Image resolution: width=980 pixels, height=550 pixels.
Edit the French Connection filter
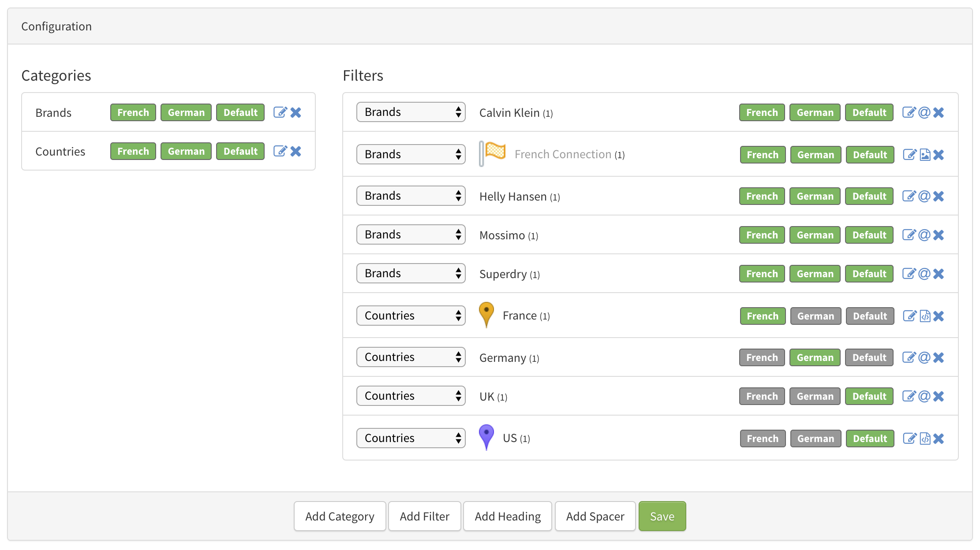point(910,155)
